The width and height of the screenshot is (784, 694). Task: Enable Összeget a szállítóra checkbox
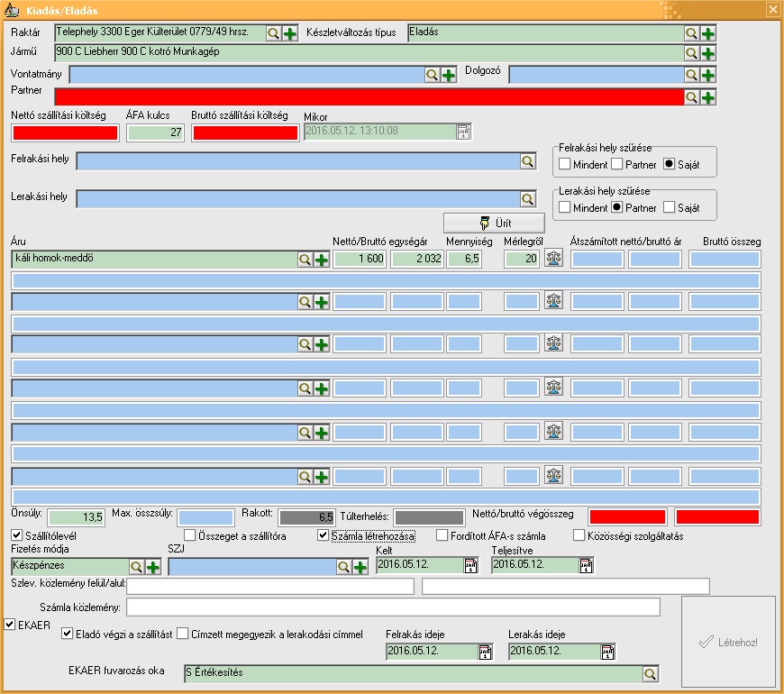pyautogui.click(x=189, y=535)
